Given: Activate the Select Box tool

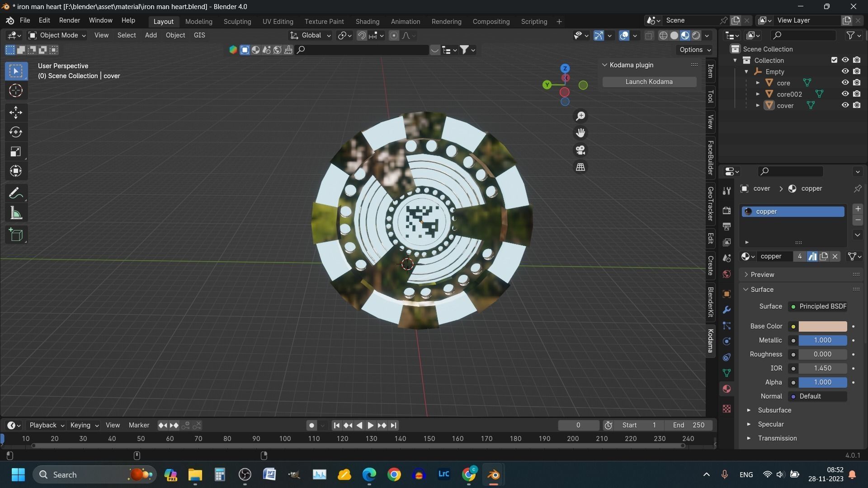Looking at the screenshot, I should [16, 71].
